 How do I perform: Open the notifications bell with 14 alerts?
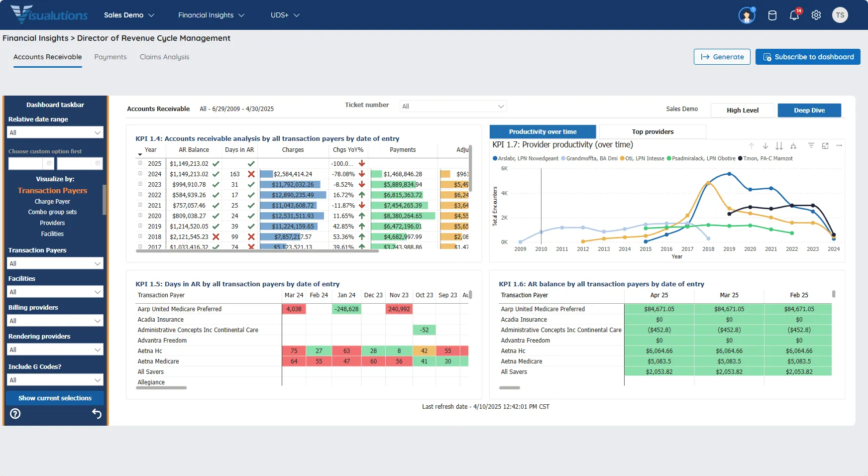click(x=794, y=15)
